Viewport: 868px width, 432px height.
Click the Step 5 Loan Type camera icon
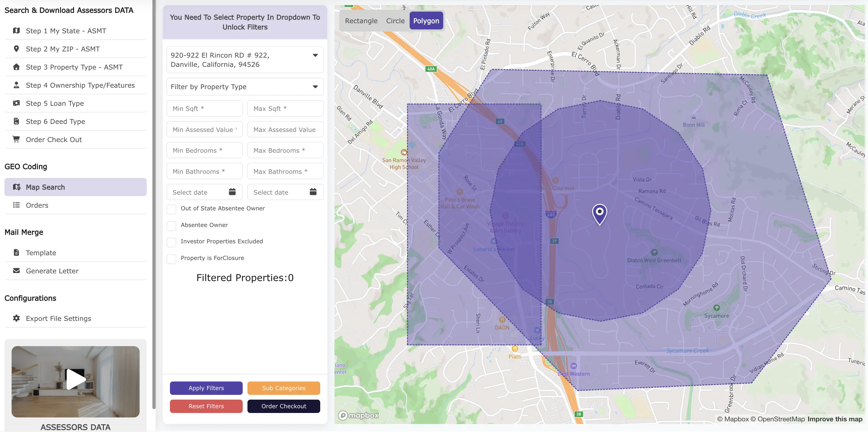16,103
